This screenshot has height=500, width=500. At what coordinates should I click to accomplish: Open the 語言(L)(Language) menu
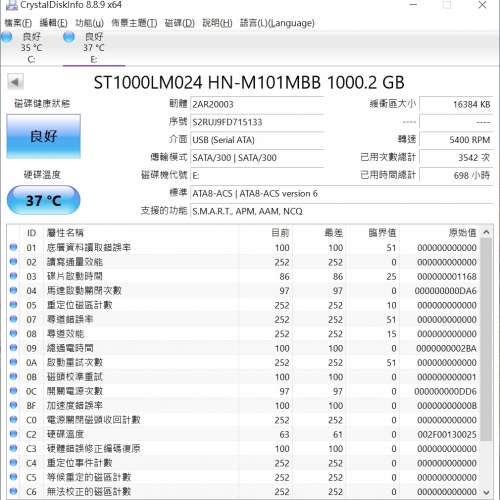coord(277,23)
